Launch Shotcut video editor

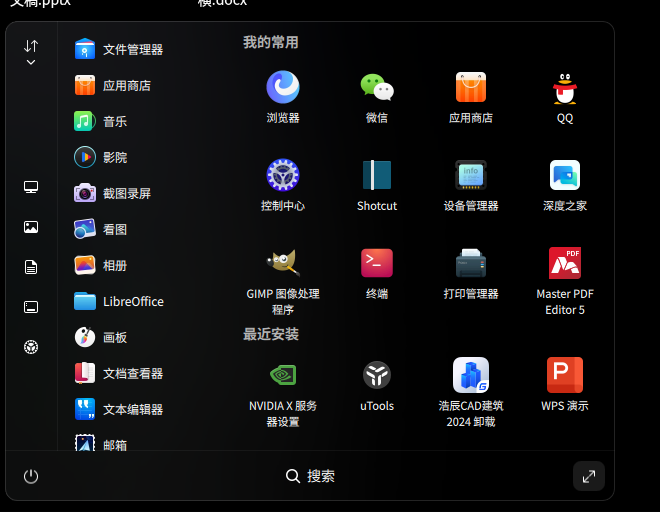pyautogui.click(x=377, y=185)
